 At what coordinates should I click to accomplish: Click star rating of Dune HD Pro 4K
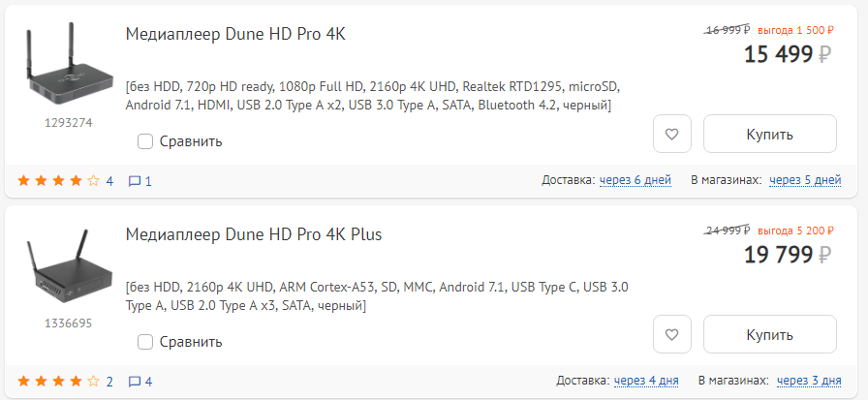click(58, 181)
